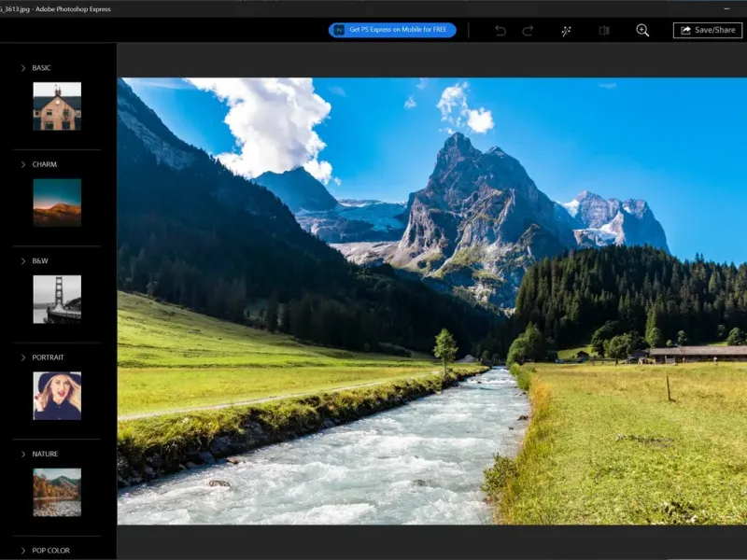Select the B&W bridge thumbnail
The image size is (747, 560).
(x=57, y=300)
